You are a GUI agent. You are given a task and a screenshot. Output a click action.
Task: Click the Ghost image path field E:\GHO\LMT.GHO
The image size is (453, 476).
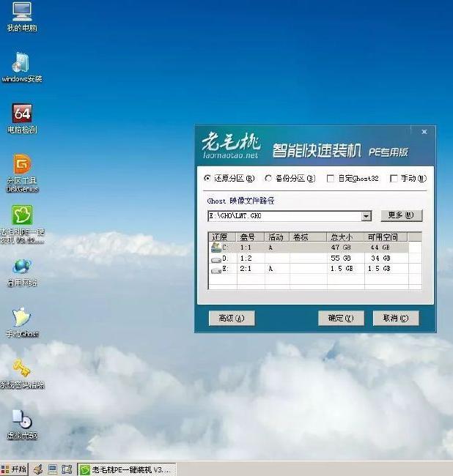click(x=284, y=216)
